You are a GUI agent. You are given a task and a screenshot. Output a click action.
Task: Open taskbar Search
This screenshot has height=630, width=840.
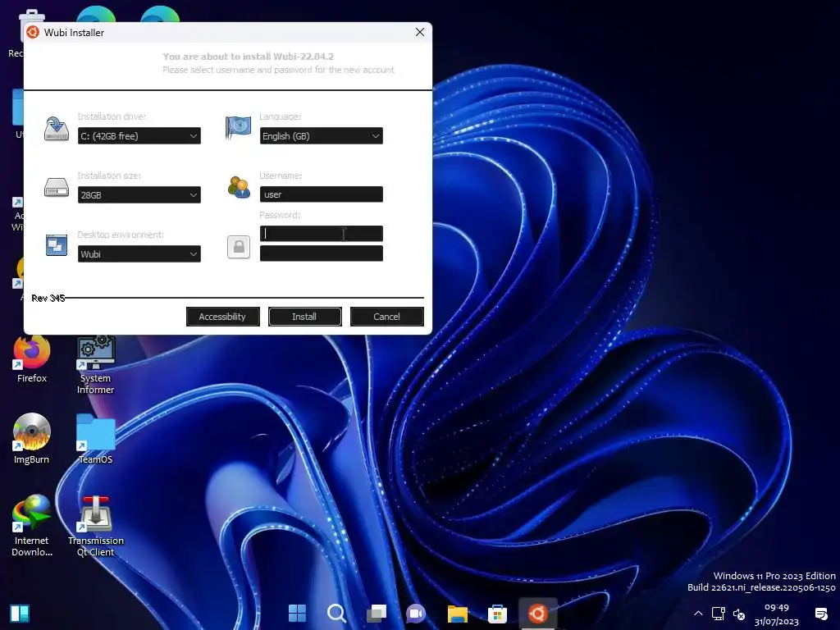click(x=337, y=613)
